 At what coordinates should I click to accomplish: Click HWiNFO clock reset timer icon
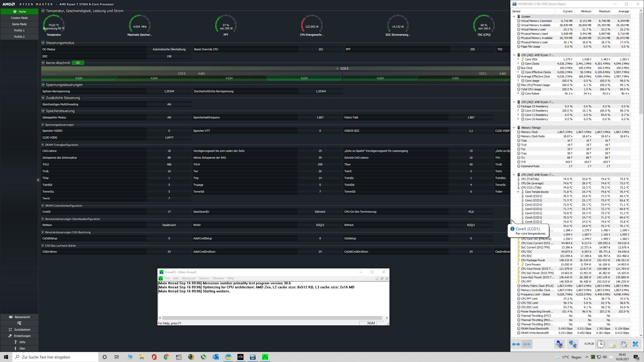click(601, 344)
